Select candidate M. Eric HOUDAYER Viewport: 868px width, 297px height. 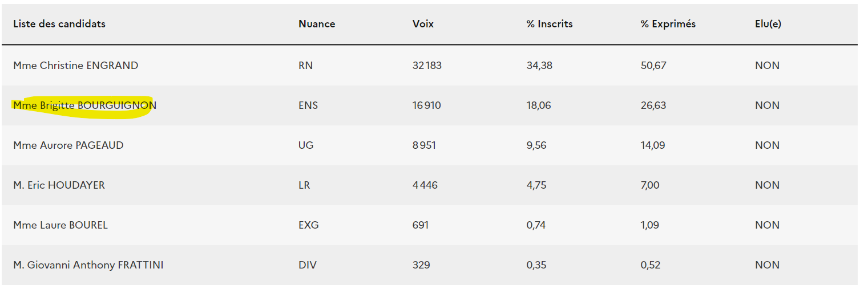(59, 185)
